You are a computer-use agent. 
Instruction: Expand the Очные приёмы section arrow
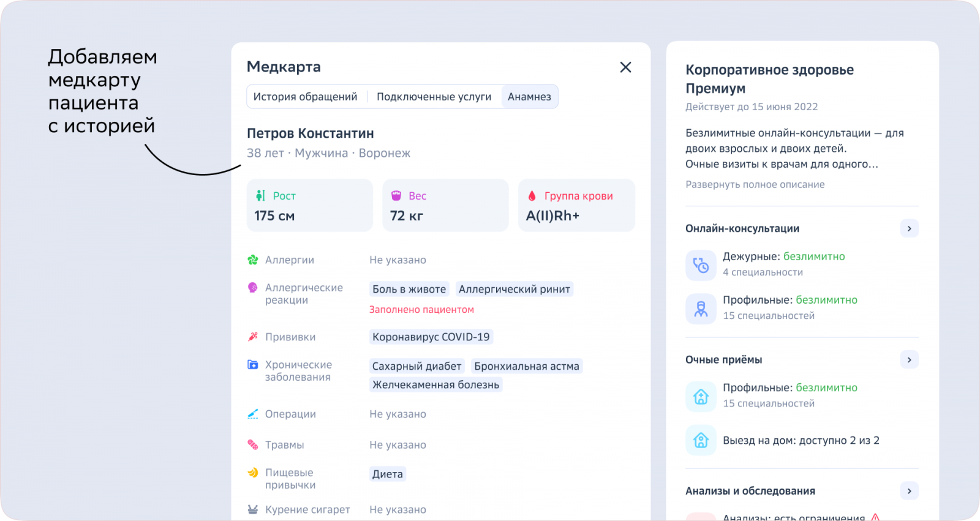click(x=909, y=359)
